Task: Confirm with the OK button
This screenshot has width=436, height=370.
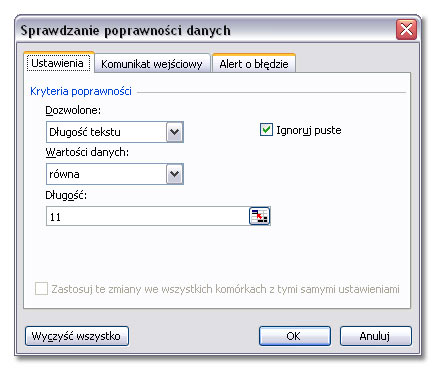Action: (295, 336)
